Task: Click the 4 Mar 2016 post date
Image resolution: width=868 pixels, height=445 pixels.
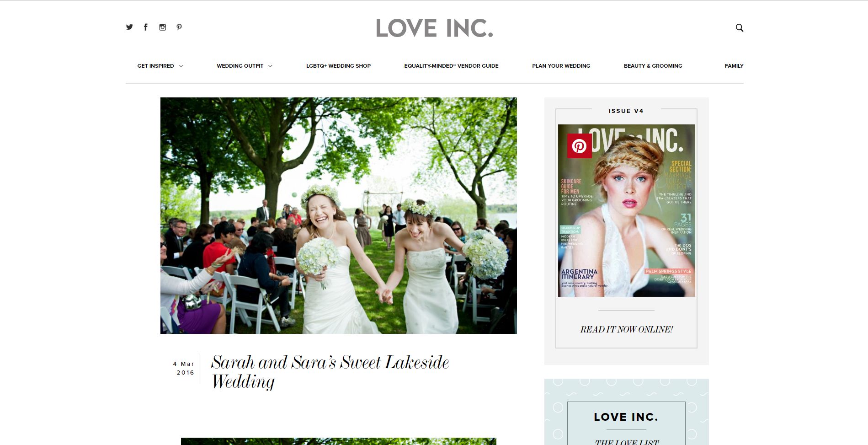Action: click(184, 368)
